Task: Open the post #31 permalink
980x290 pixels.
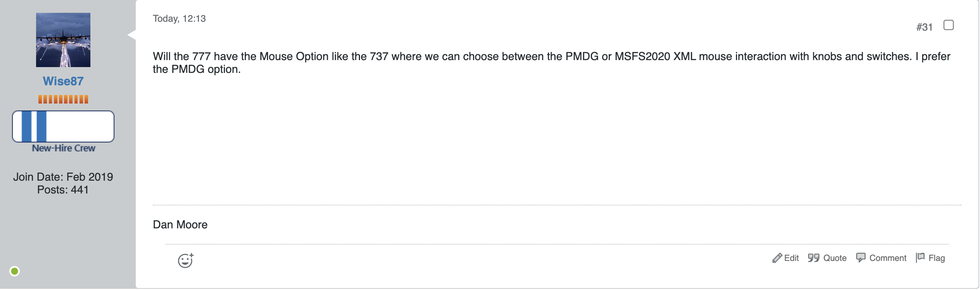Action: point(925,27)
